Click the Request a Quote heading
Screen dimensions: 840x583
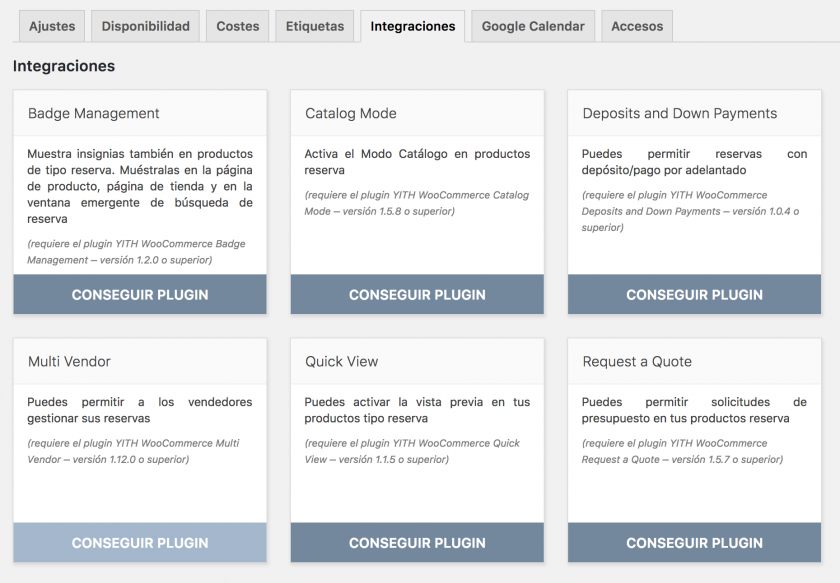point(637,362)
